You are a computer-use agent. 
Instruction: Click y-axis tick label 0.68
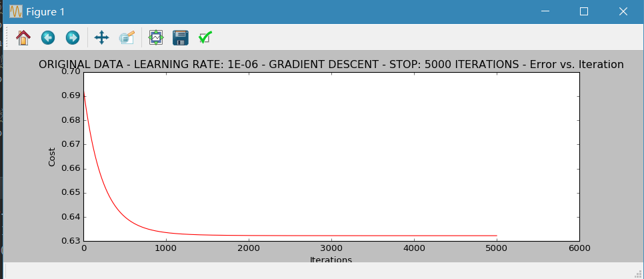click(71, 120)
